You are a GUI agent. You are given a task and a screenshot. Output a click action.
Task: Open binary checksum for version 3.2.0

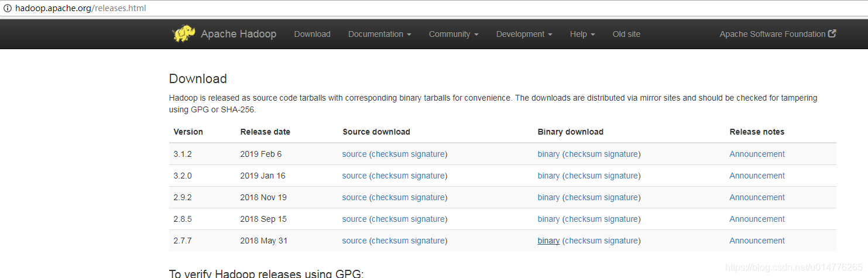(584, 176)
